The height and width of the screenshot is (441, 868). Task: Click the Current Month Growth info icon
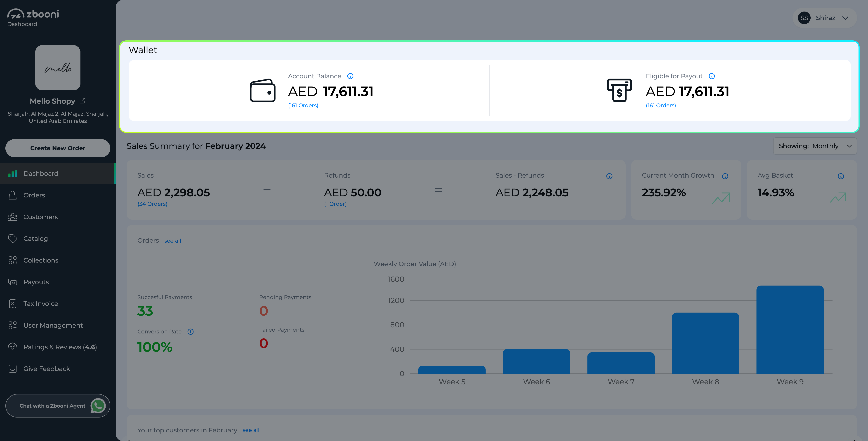coord(725,176)
